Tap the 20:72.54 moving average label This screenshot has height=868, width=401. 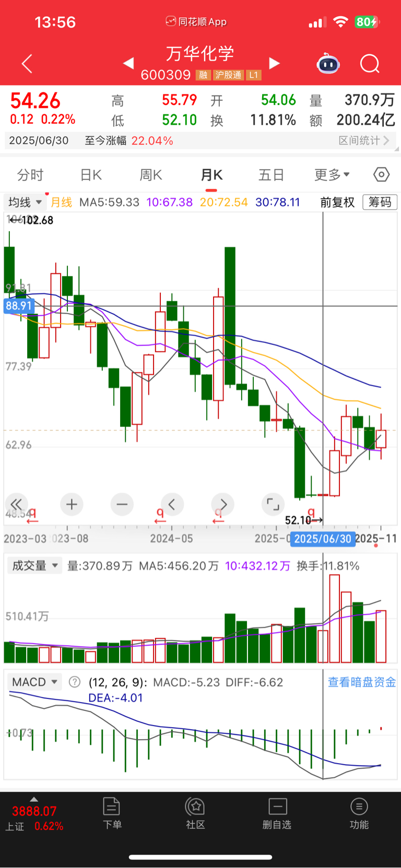(x=223, y=203)
